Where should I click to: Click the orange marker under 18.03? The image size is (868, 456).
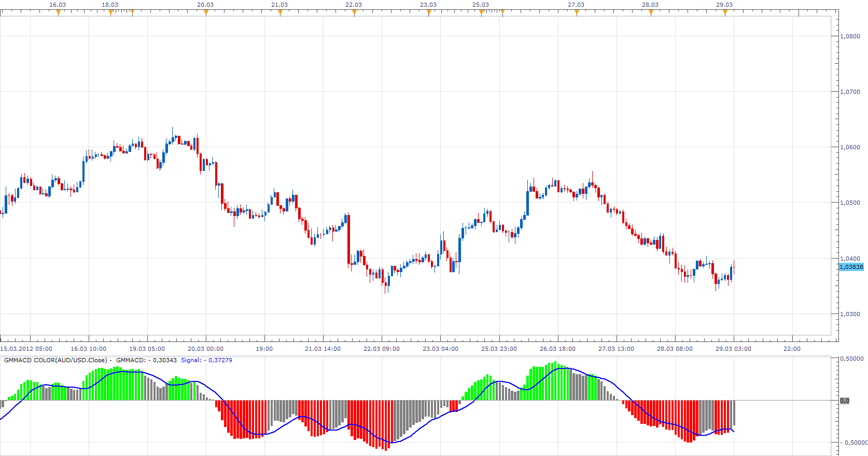pos(110,12)
